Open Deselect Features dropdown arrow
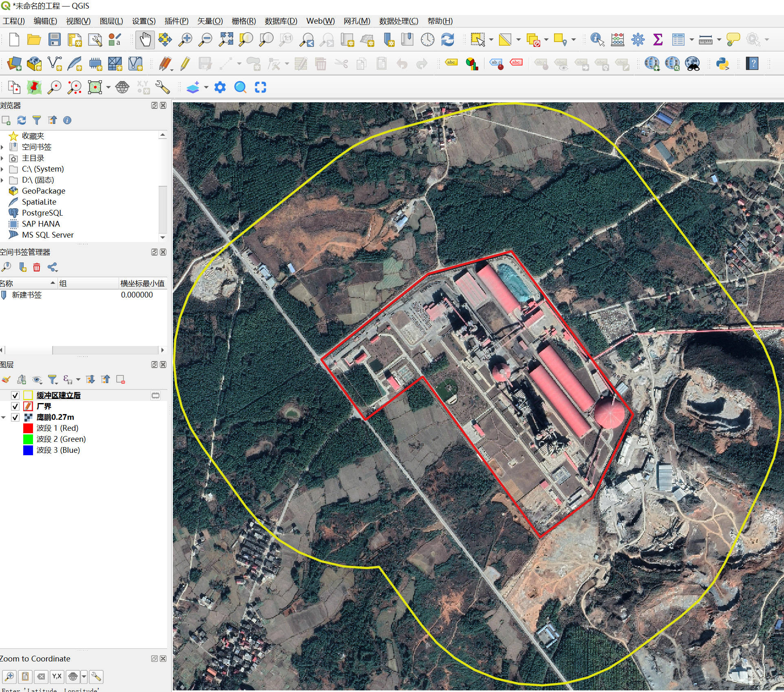 pyautogui.click(x=546, y=40)
